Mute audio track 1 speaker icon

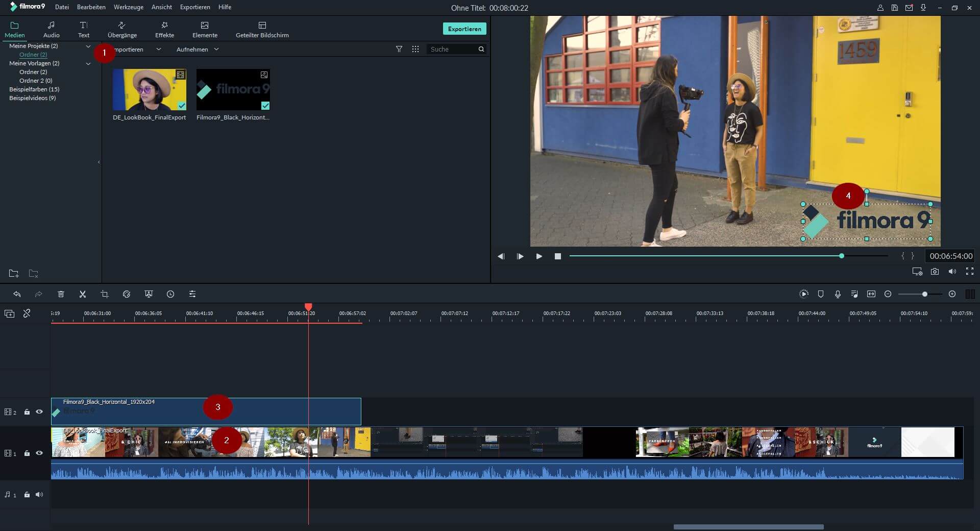click(x=39, y=494)
